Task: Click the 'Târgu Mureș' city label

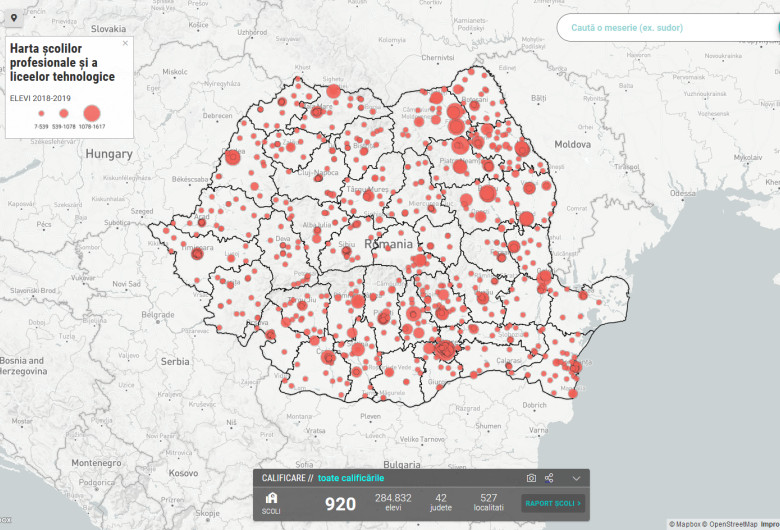Action: (x=367, y=190)
